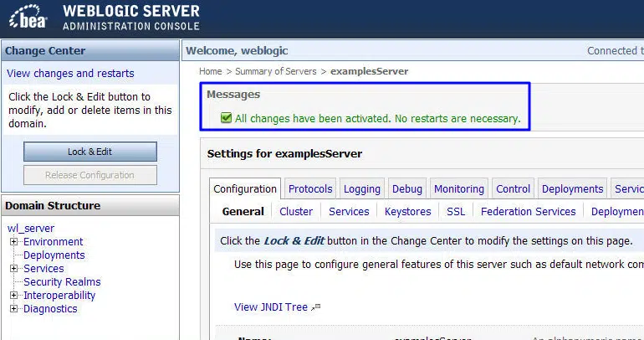
Task: Open Interoperability in Domain Structure
Action: click(x=59, y=295)
